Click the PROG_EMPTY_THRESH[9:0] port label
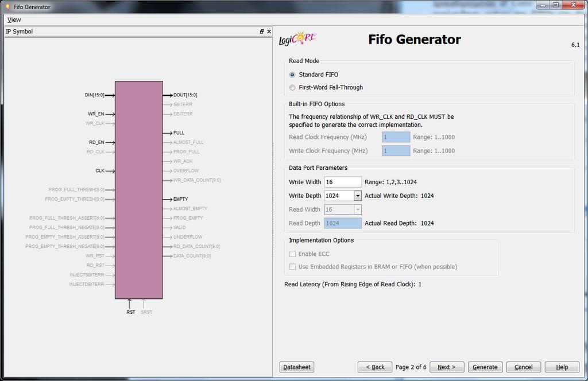The height and width of the screenshot is (381, 588). pyautogui.click(x=75, y=199)
